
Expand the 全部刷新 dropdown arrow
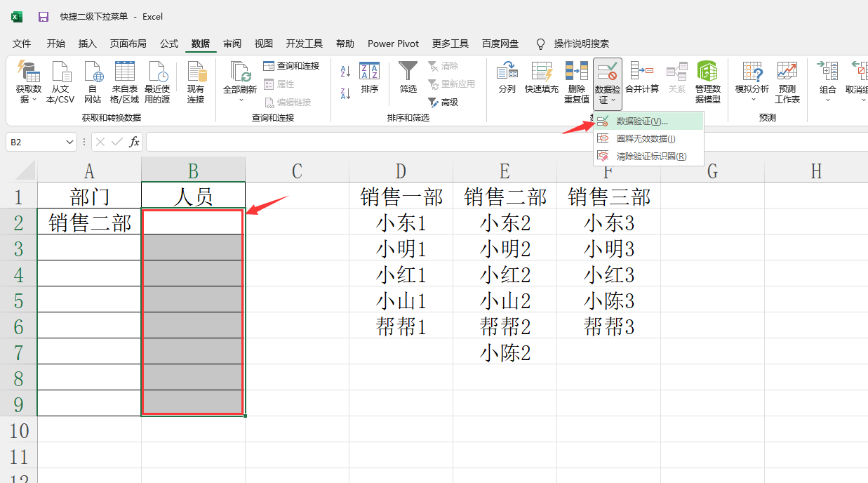click(x=240, y=100)
